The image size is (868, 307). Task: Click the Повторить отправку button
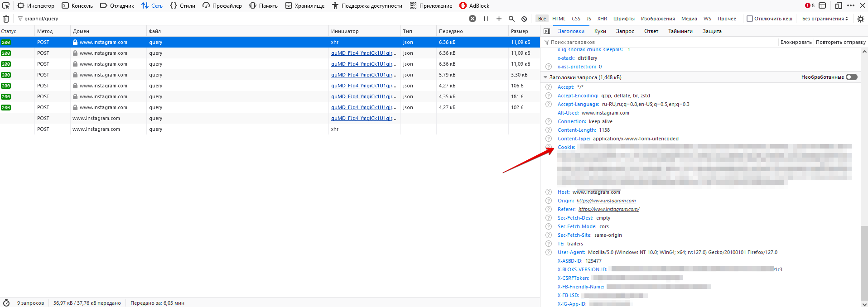click(x=840, y=42)
